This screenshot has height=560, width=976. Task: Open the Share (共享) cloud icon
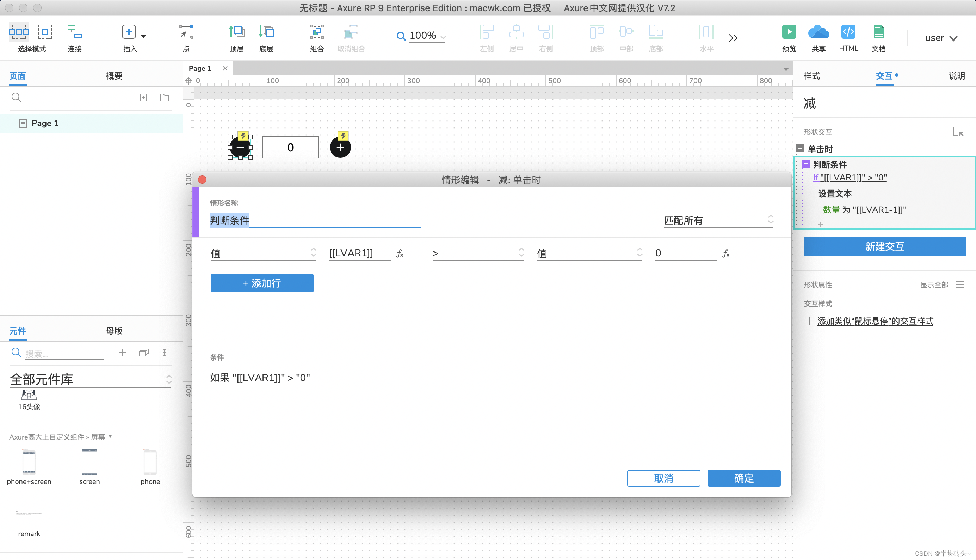pyautogui.click(x=818, y=32)
